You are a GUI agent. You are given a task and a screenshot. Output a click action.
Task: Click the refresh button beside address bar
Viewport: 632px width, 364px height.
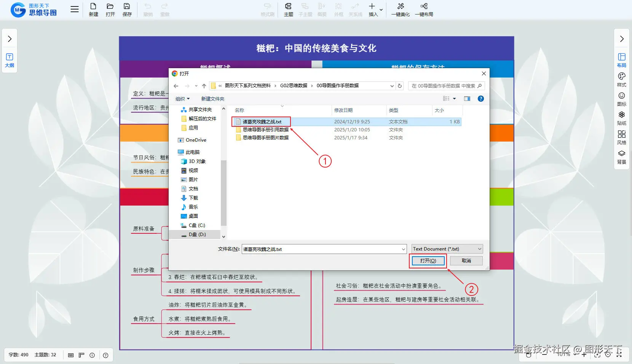tap(400, 86)
